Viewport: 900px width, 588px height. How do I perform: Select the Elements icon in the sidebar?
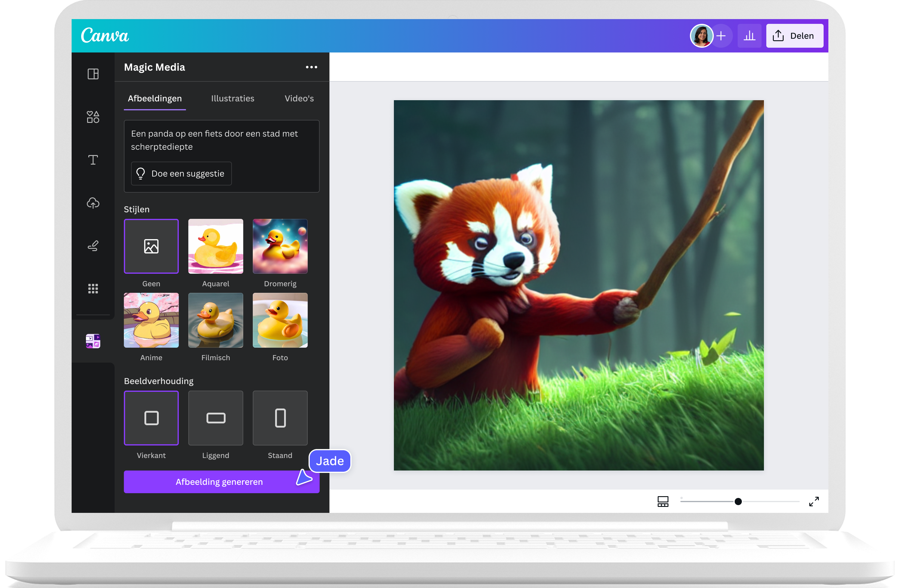[93, 117]
